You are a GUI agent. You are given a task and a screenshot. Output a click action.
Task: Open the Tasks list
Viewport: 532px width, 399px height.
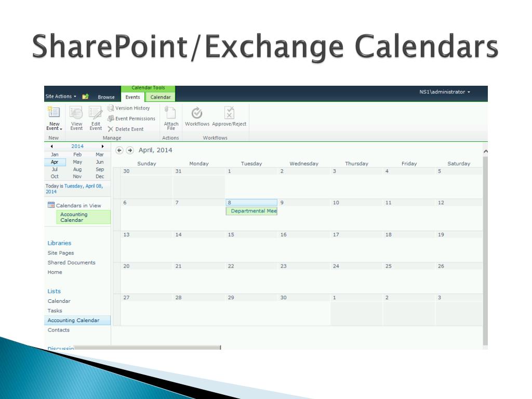(55, 311)
